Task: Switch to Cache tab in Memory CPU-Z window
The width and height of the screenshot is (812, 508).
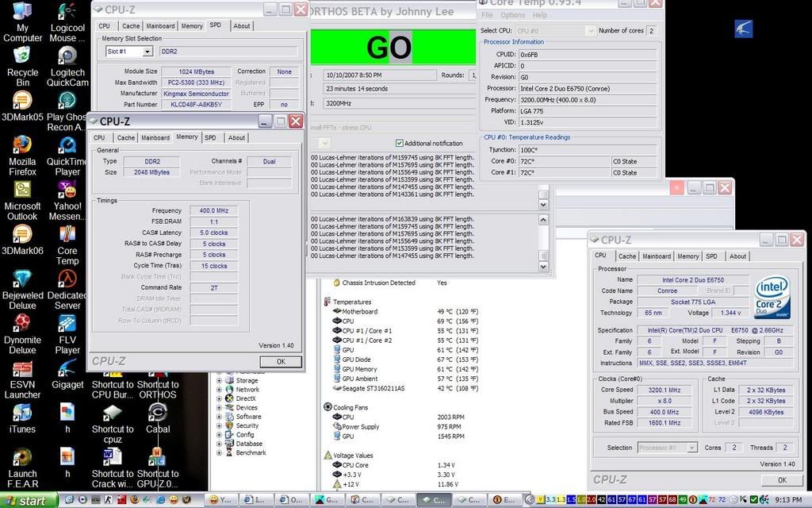Action: (x=126, y=138)
